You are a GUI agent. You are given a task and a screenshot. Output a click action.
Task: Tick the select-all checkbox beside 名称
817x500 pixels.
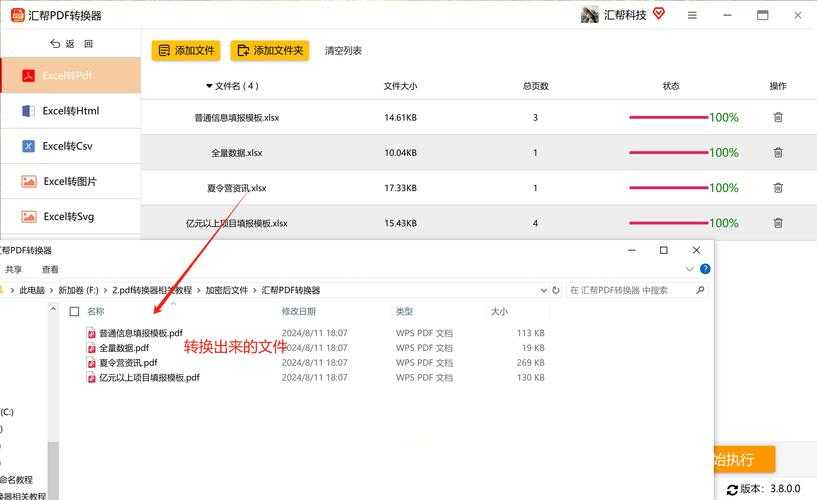pos(75,311)
